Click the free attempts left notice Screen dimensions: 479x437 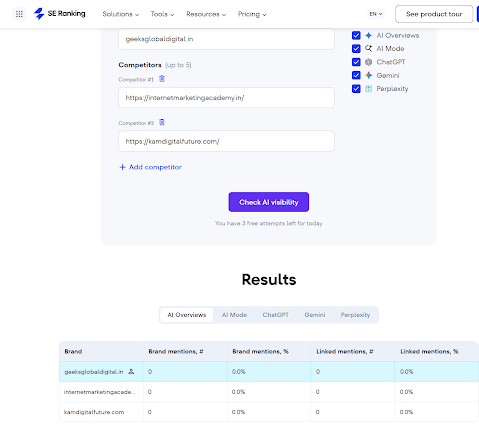pos(269,223)
